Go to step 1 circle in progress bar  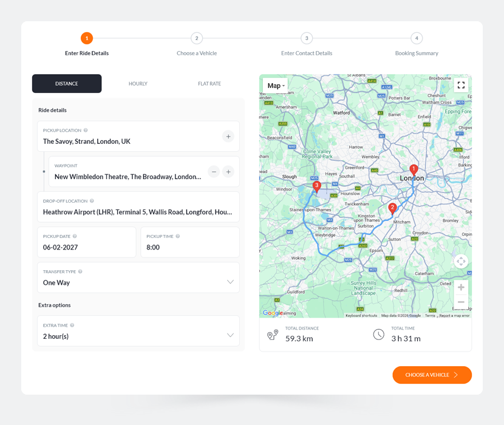(87, 38)
